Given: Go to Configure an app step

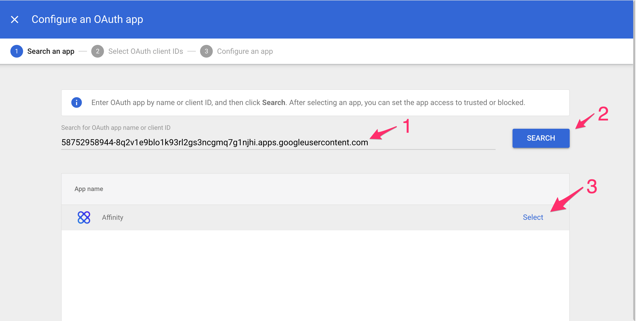Looking at the screenshot, I should 245,51.
